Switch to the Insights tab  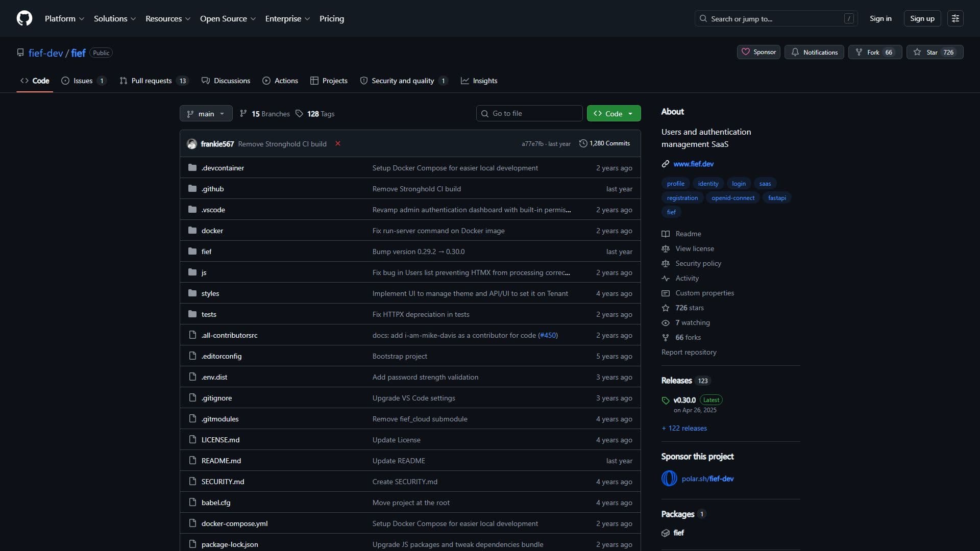(x=479, y=81)
